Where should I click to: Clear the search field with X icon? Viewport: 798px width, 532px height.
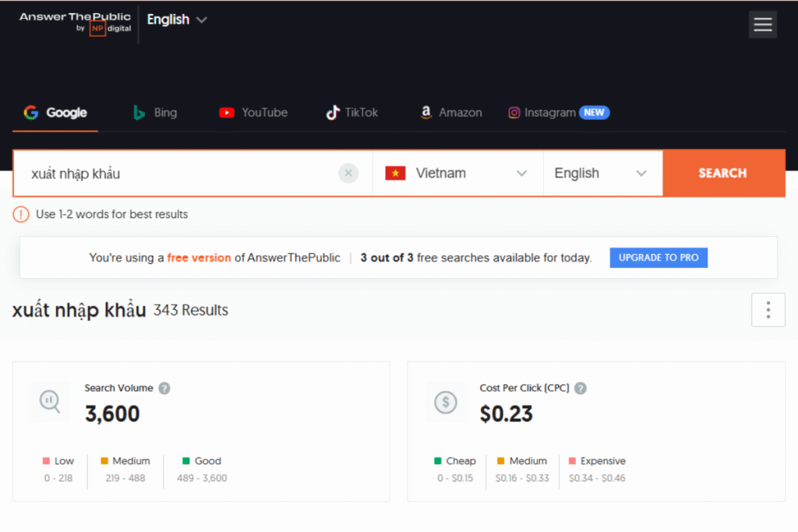[x=348, y=173]
